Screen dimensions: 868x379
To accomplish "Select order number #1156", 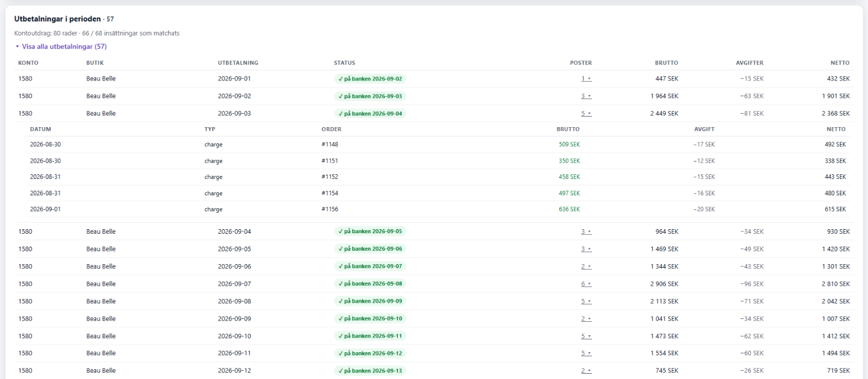I will pos(330,209).
